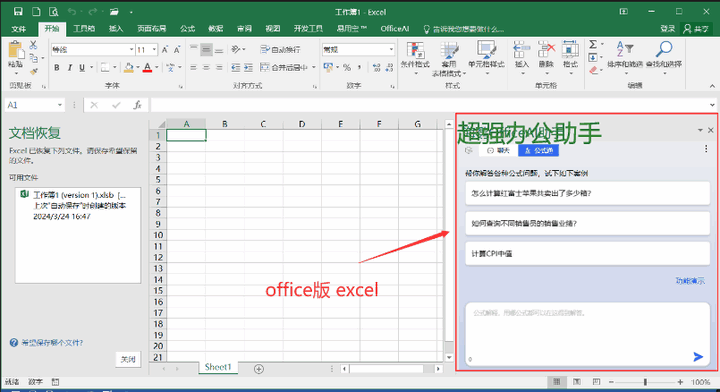This screenshot has width=720, height=392.
Task: Open fill color dropdown arrow
Action: tap(137, 68)
